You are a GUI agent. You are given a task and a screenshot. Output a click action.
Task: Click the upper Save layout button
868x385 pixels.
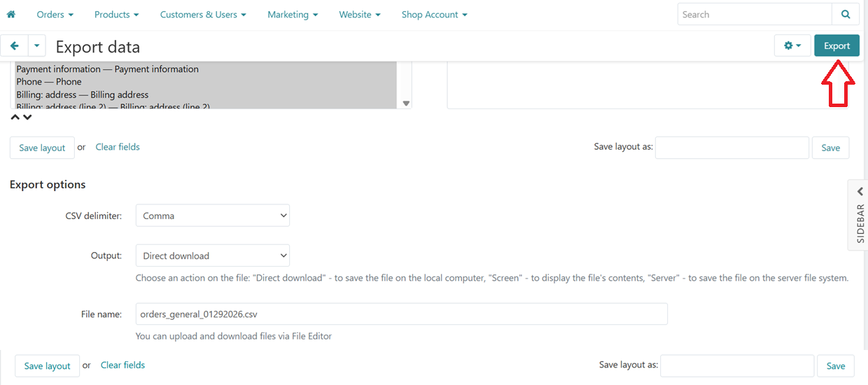coord(42,148)
